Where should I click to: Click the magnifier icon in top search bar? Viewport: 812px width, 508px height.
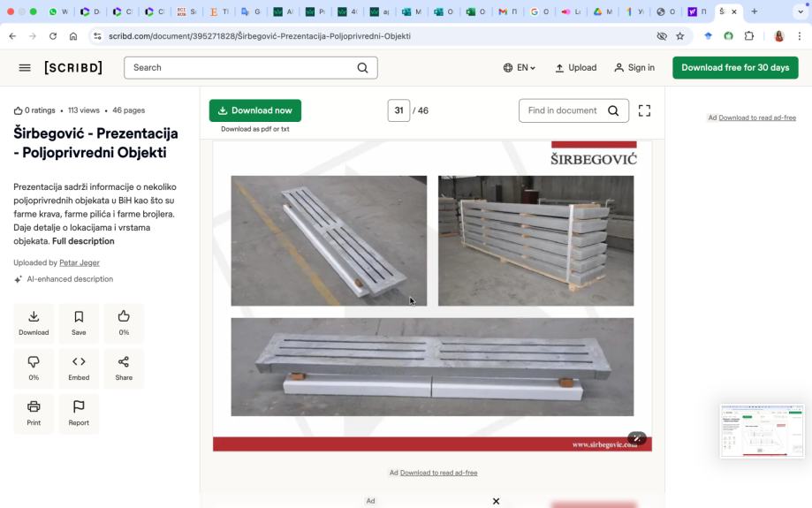click(362, 68)
